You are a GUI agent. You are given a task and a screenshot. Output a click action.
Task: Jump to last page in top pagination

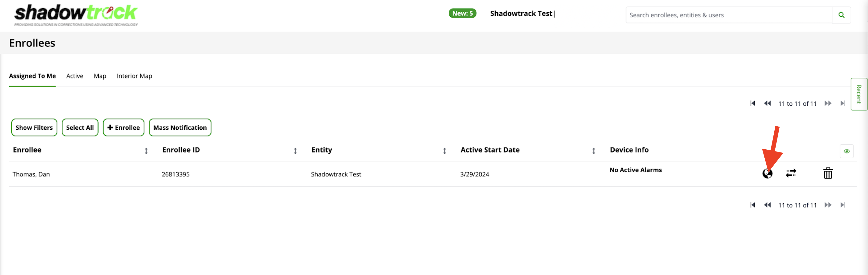tap(842, 103)
